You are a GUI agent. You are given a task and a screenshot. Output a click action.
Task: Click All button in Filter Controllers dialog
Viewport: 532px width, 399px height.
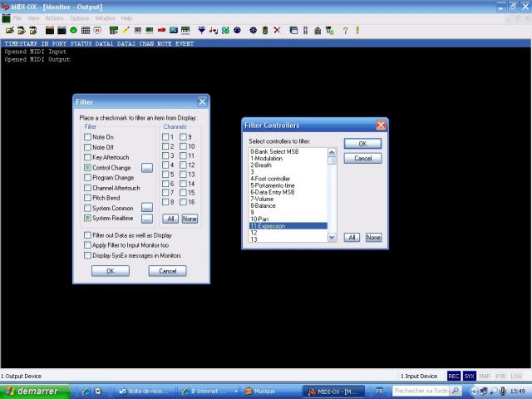coord(352,237)
